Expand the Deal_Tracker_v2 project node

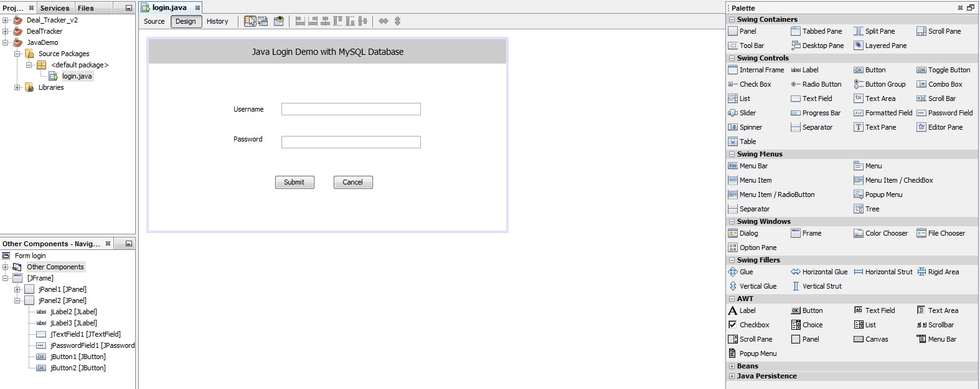[x=6, y=20]
